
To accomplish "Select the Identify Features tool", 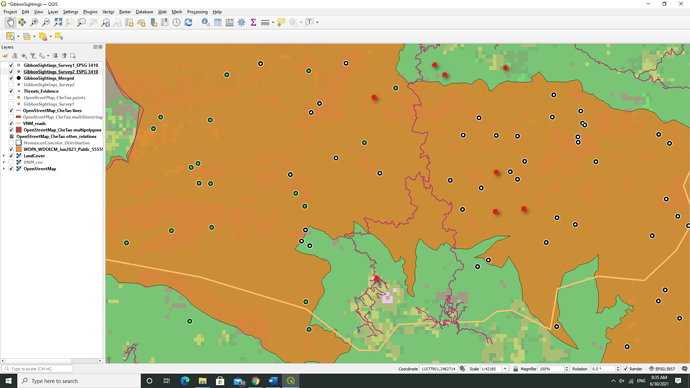I will 206,22.
